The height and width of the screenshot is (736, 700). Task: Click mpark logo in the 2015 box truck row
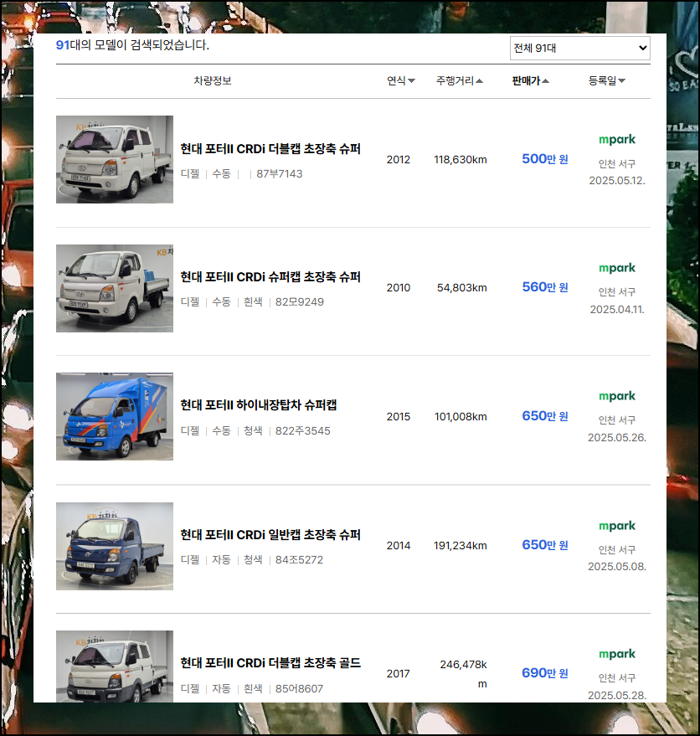[x=617, y=396]
